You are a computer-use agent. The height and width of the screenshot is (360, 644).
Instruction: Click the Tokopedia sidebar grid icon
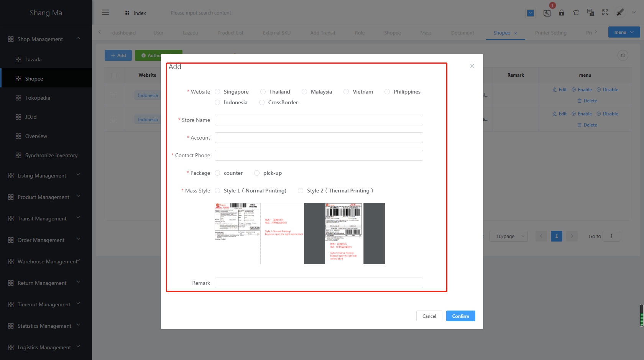[x=18, y=98]
